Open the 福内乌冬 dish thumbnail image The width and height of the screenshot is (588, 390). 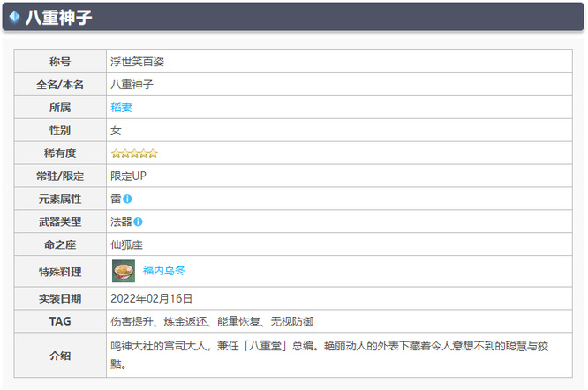click(124, 271)
